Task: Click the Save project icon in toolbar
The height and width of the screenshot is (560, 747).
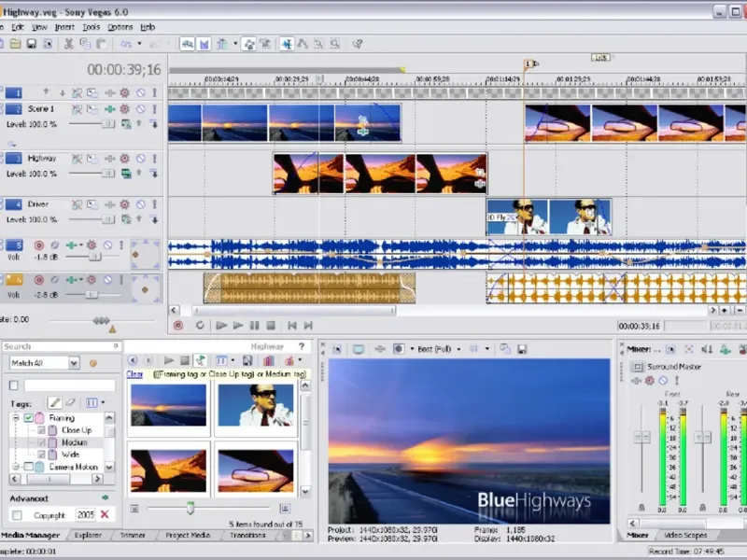Action: pos(31,44)
